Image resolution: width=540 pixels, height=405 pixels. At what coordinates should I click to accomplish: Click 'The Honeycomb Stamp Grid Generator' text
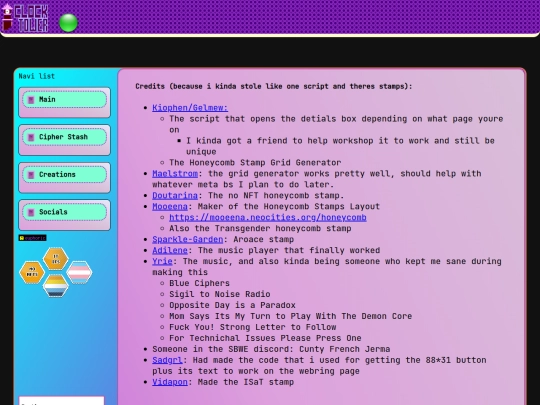[255, 163]
